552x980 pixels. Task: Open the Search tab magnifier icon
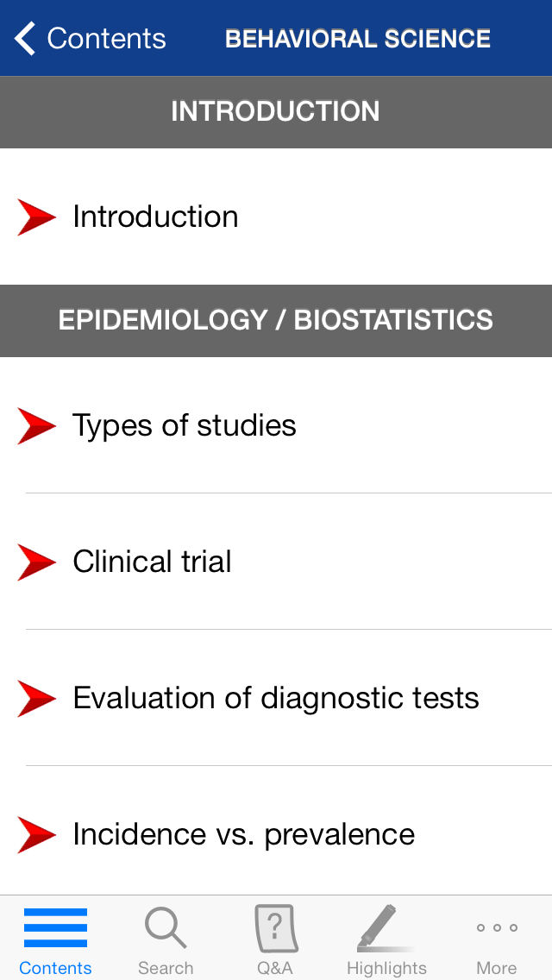point(166,927)
